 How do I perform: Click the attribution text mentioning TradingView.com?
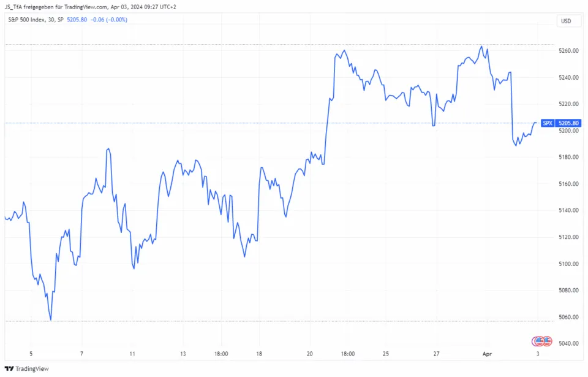click(x=92, y=8)
